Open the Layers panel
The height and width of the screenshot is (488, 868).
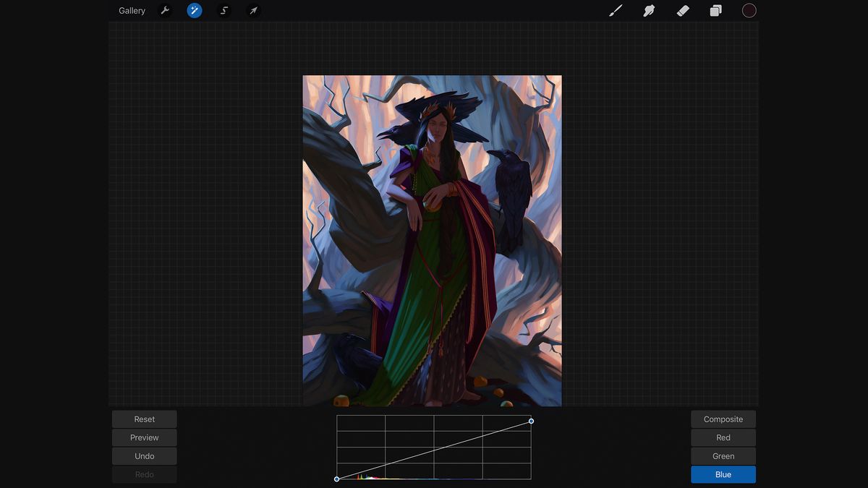click(715, 10)
